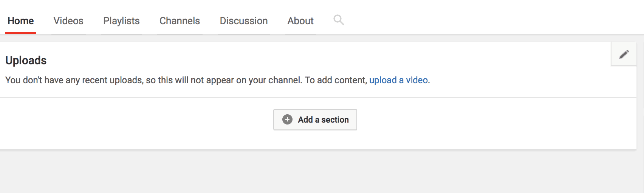Select the red-underlined Home tab
This screenshot has width=644, height=193.
(21, 21)
